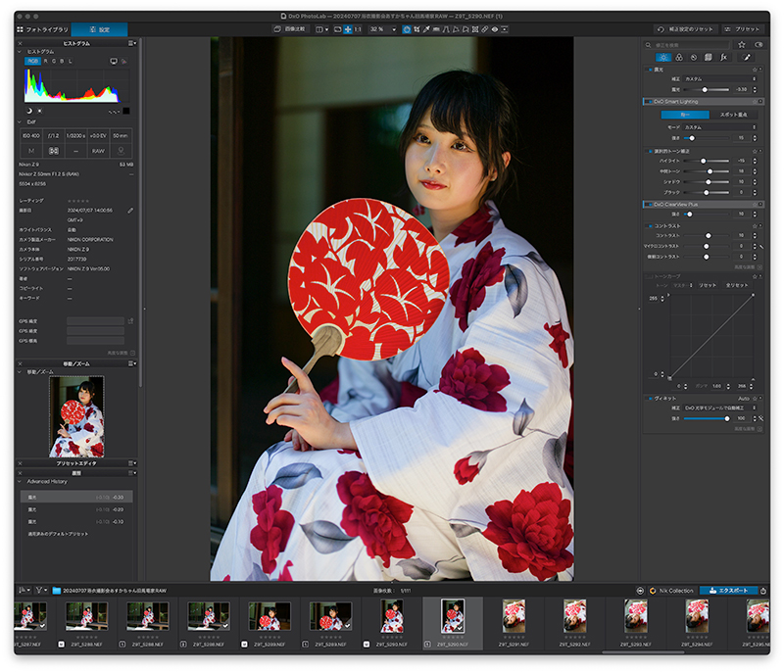This screenshot has height=672, width=784.
Task: Open Smart Lighting モード dropdown
Action: [720, 127]
